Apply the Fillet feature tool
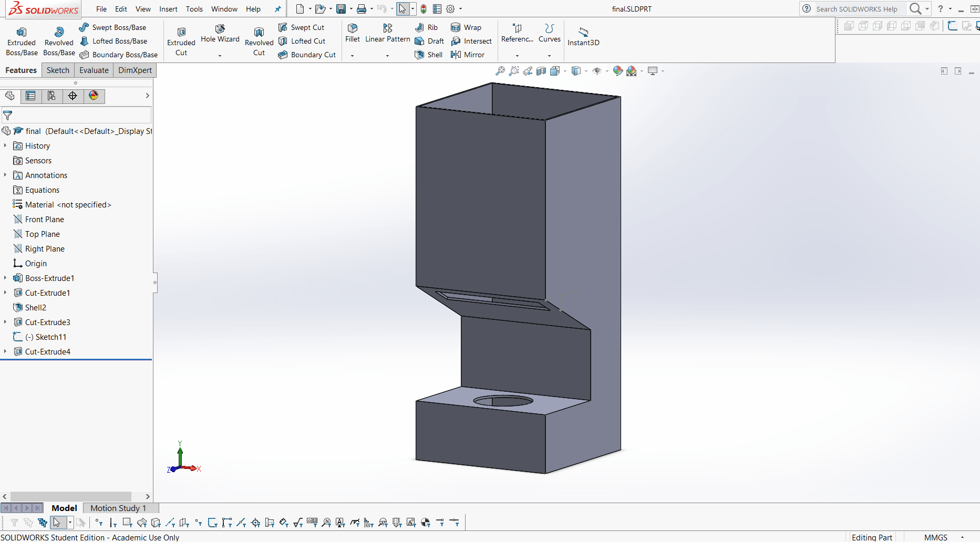Viewport: 980px width, 542px height. point(353,33)
